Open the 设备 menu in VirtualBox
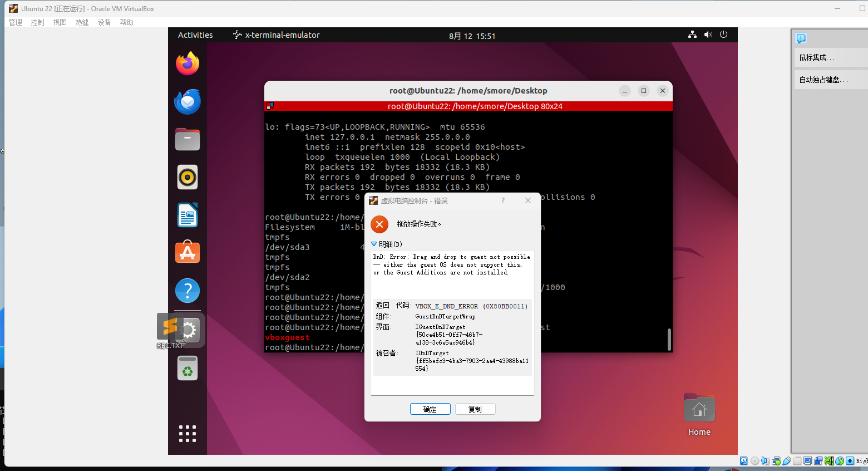This screenshot has height=471, width=868. [x=104, y=22]
